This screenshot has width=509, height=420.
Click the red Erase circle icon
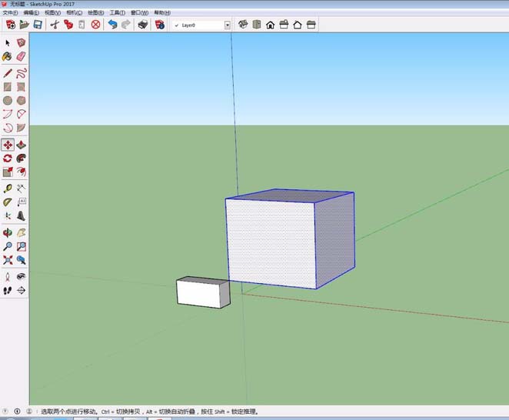(95, 25)
